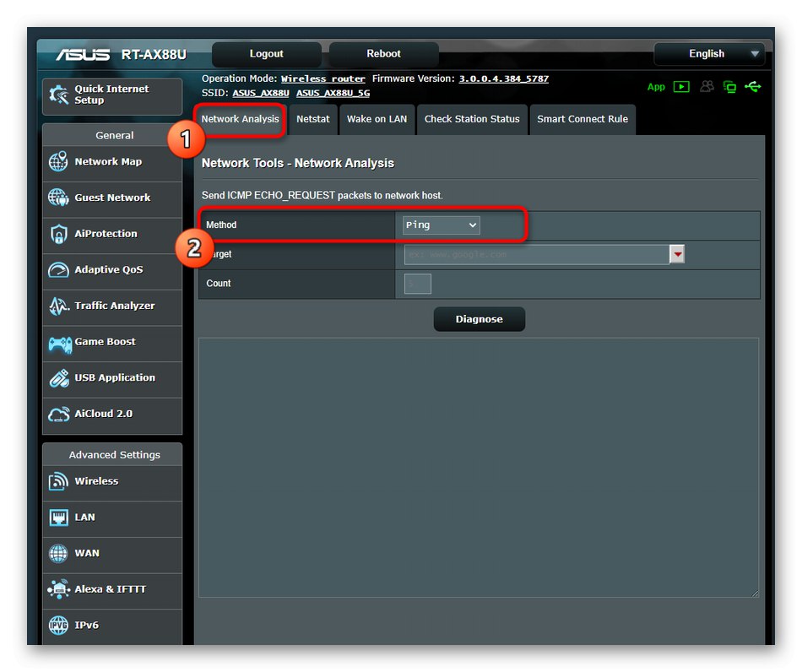Open the IPv6 settings menu label
Viewport: 802px width, 672px height.
[x=86, y=625]
